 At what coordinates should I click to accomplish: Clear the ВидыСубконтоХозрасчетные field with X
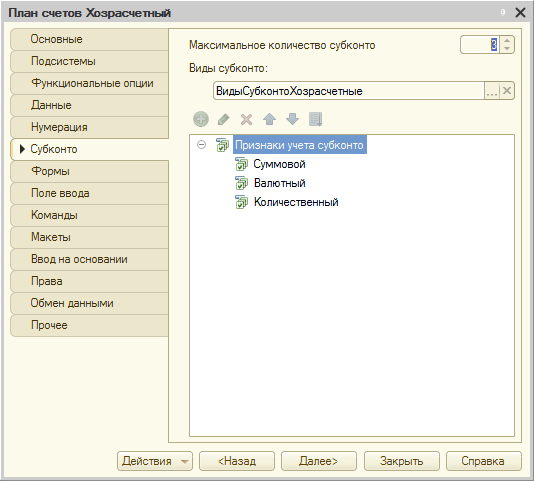coord(507,91)
